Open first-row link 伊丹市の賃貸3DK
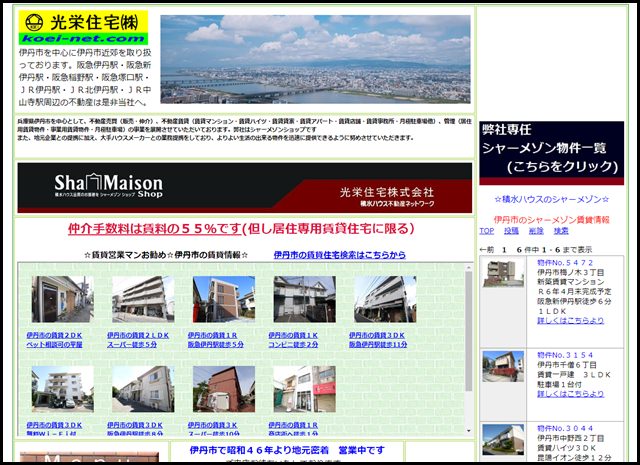Viewport: 640px width, 465px height. coord(377,335)
